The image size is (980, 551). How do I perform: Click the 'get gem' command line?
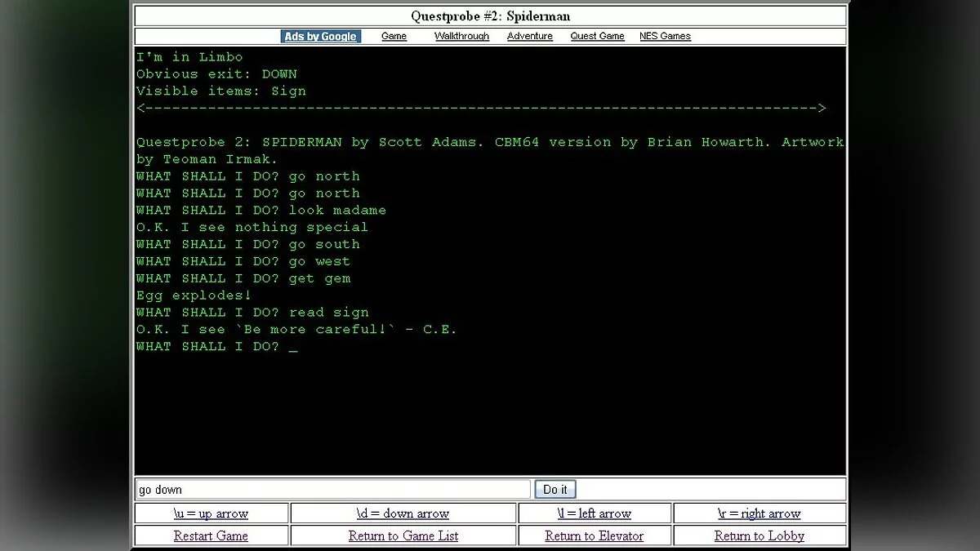(243, 278)
